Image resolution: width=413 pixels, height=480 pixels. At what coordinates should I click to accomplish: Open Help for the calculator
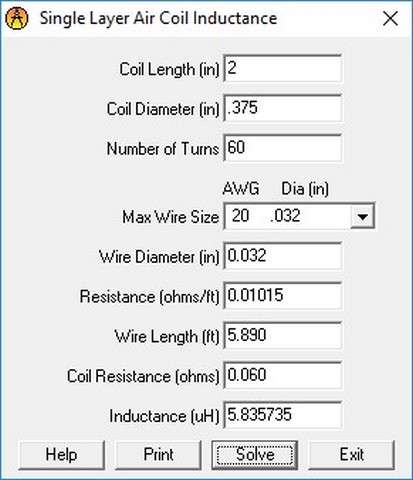[61, 455]
